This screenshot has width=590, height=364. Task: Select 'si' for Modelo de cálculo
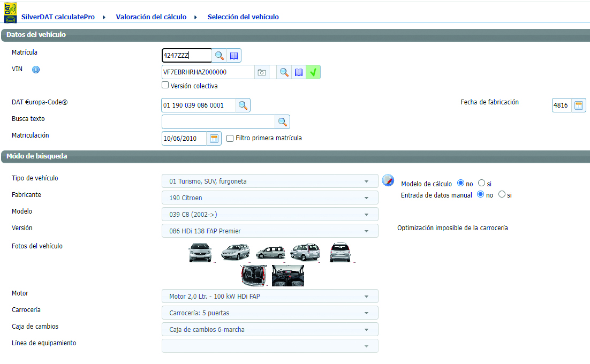(x=482, y=183)
